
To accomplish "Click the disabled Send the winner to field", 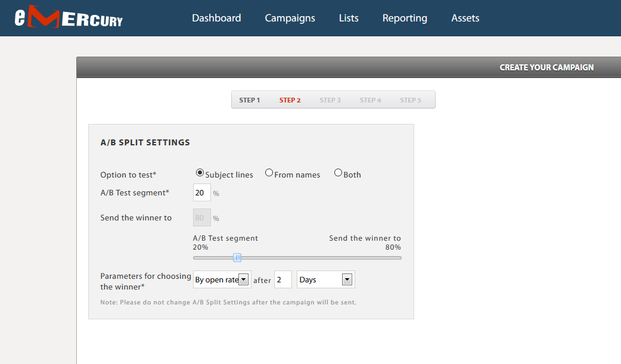I will (x=202, y=217).
